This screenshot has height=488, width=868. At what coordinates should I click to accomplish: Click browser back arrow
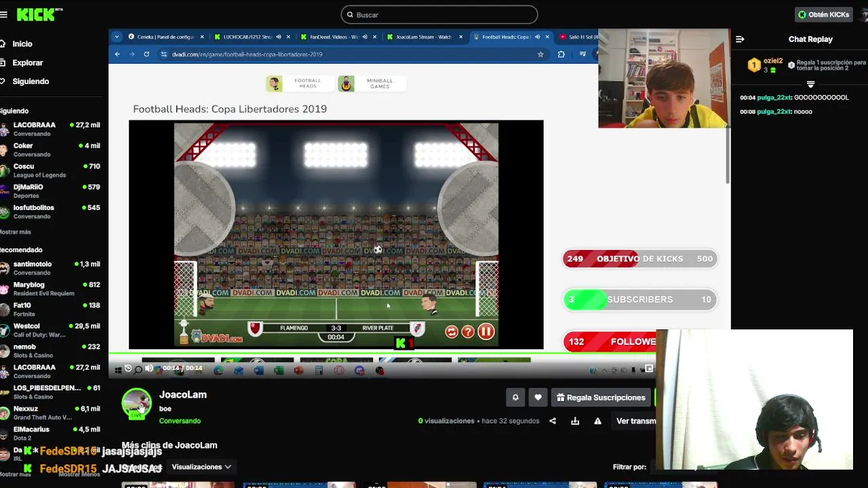117,54
